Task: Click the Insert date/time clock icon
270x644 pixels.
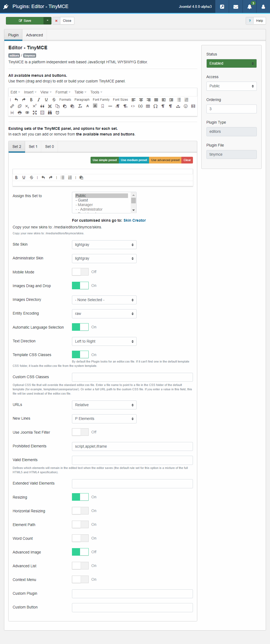Action: tap(57, 113)
